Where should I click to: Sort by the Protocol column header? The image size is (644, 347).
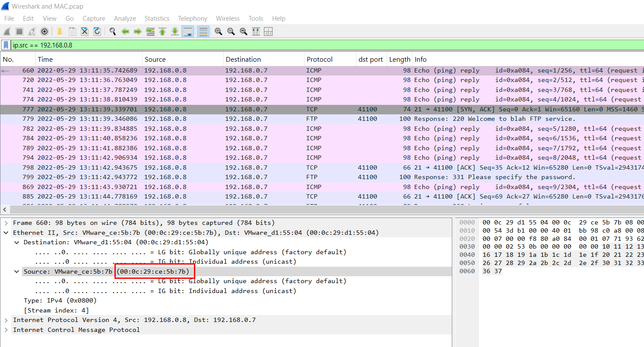click(320, 60)
